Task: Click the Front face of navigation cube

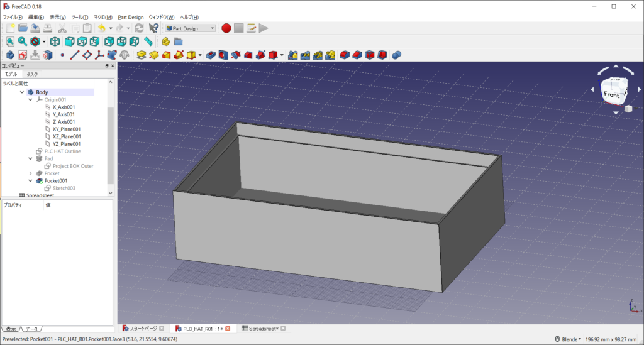Action: [611, 94]
